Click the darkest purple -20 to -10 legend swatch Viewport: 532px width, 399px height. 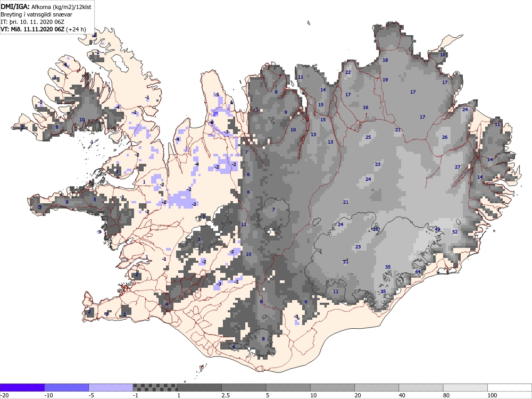tap(22, 387)
